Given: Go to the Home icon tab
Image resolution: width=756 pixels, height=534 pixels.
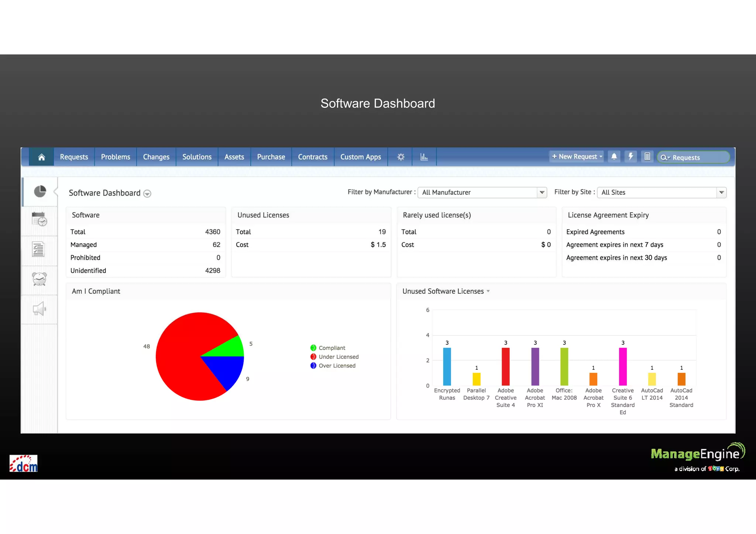Looking at the screenshot, I should click(41, 157).
